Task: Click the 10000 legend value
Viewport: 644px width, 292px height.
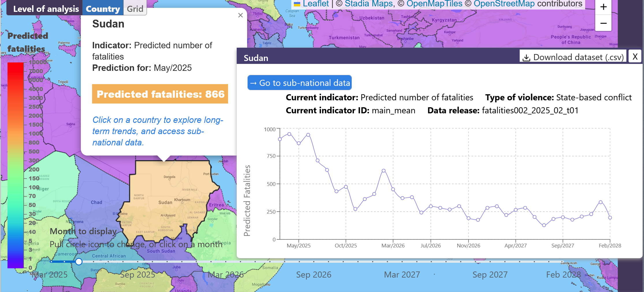Action: 38,62
